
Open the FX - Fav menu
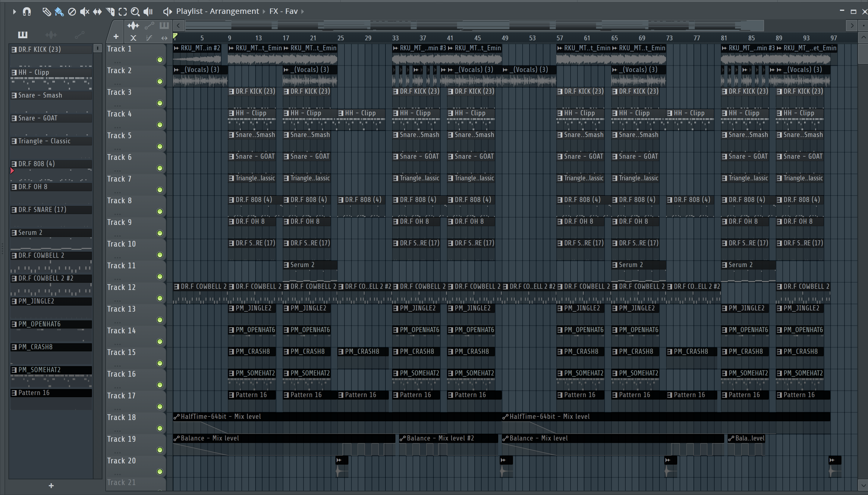click(283, 11)
